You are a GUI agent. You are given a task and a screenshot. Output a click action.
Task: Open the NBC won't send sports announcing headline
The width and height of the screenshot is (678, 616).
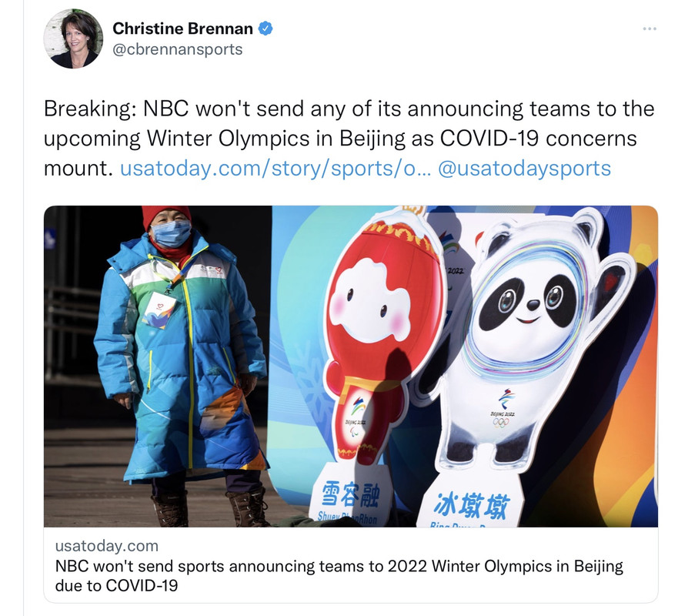tap(339, 576)
